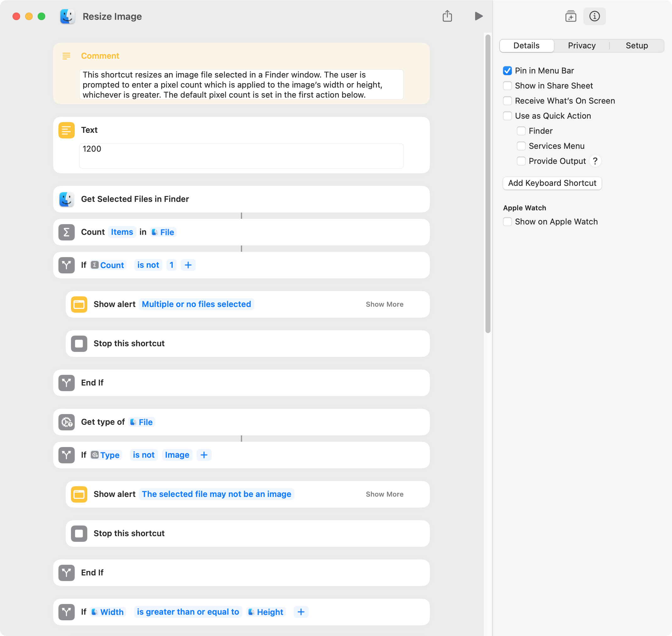Add condition to If Count row
The image size is (672, 636).
(x=188, y=265)
